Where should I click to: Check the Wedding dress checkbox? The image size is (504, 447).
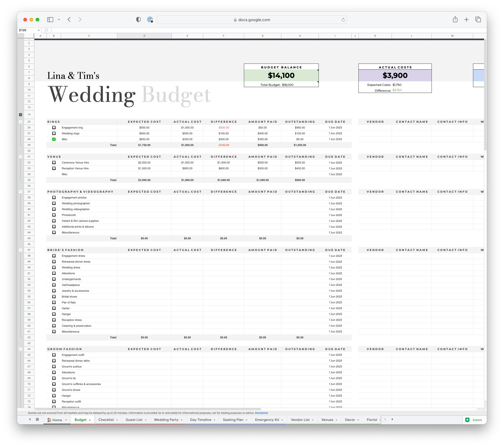click(x=54, y=267)
